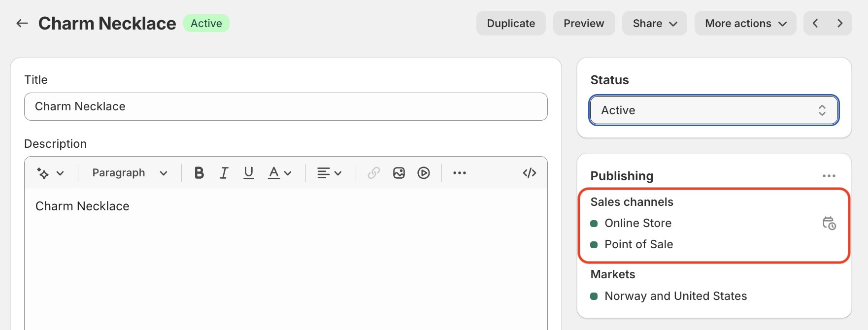Open the Share dropdown
Viewport: 868px width, 330px height.
655,23
